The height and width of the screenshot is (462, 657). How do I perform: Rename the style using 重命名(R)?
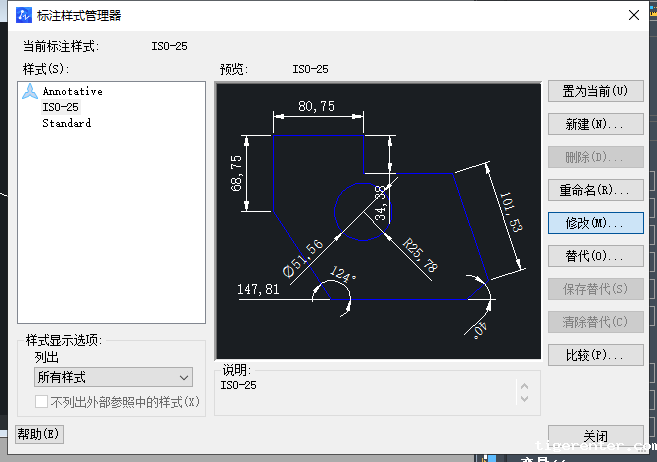pyautogui.click(x=595, y=190)
